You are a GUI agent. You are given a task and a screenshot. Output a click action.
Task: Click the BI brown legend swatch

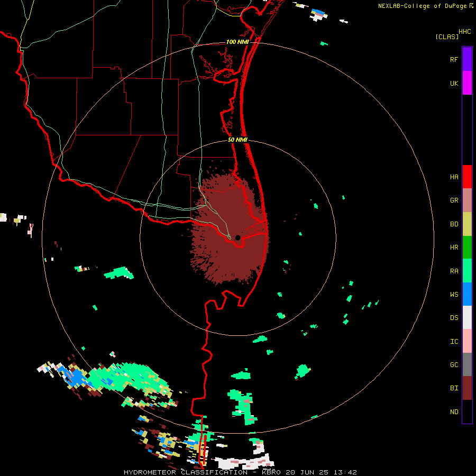467,388
